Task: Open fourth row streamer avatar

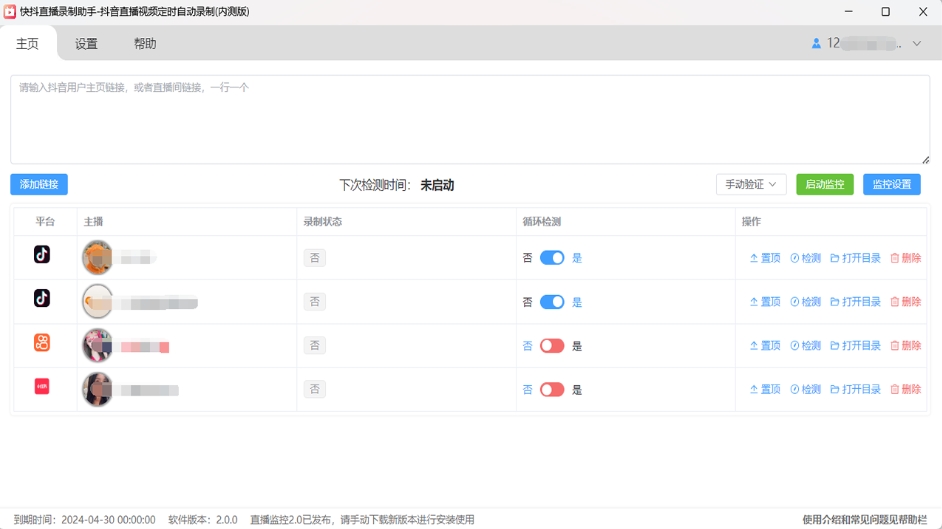Action: [97, 389]
